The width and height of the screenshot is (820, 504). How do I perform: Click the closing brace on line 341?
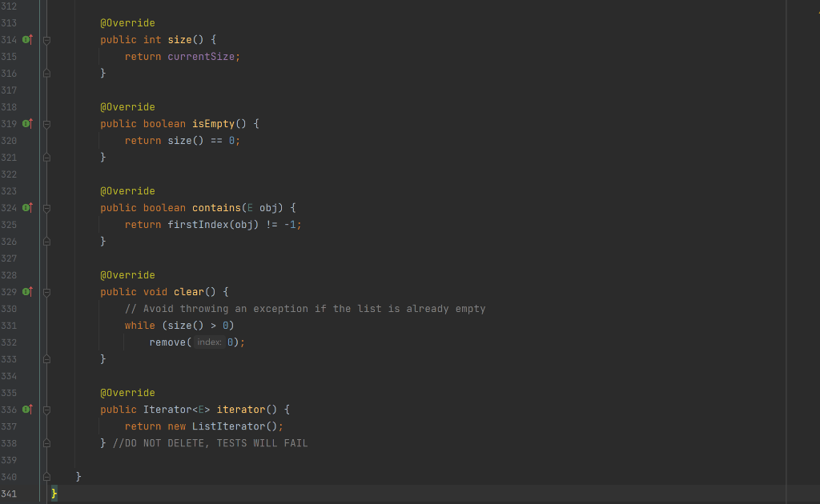pyautogui.click(x=53, y=493)
